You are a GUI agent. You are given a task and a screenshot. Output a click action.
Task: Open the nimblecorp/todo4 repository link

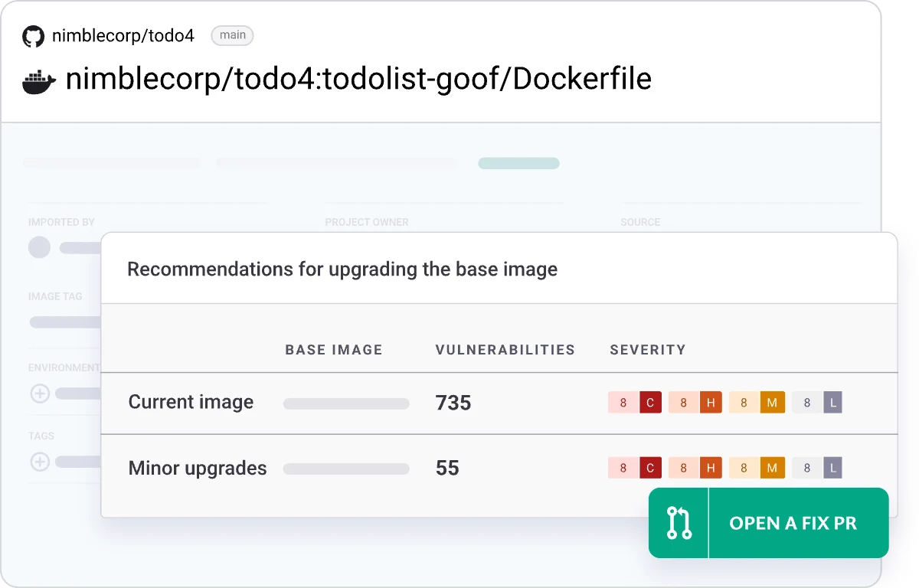tap(121, 35)
